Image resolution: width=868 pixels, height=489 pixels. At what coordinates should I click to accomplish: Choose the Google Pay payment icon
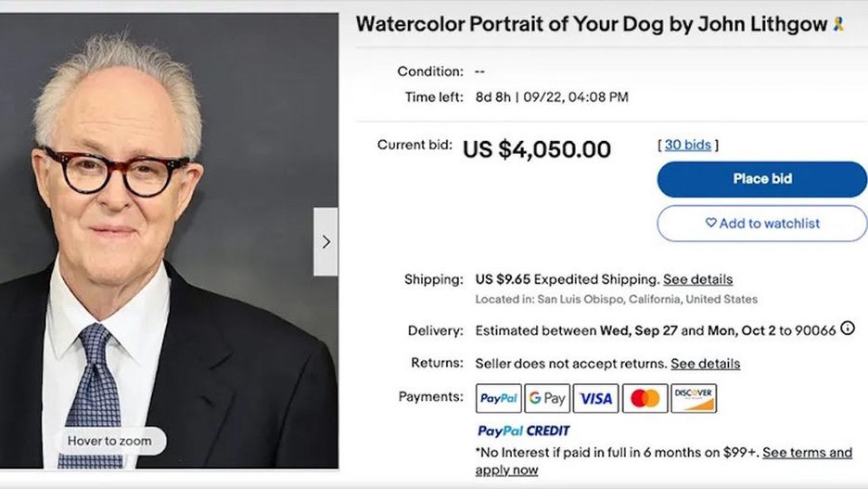click(x=547, y=398)
